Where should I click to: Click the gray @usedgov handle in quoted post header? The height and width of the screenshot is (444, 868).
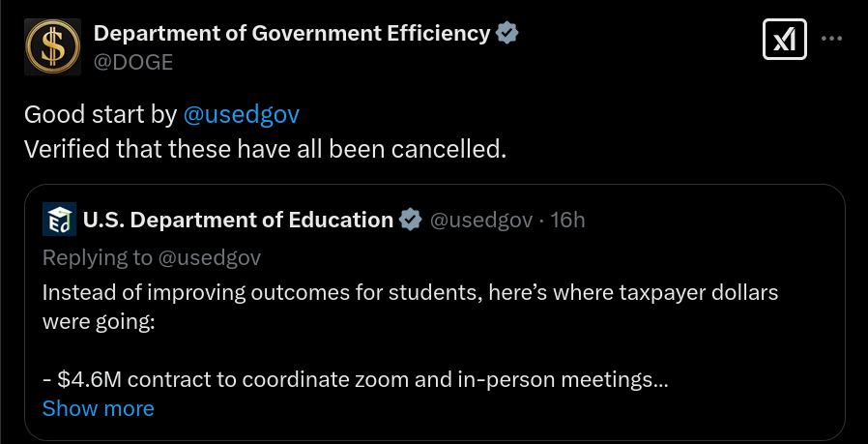[x=481, y=221]
